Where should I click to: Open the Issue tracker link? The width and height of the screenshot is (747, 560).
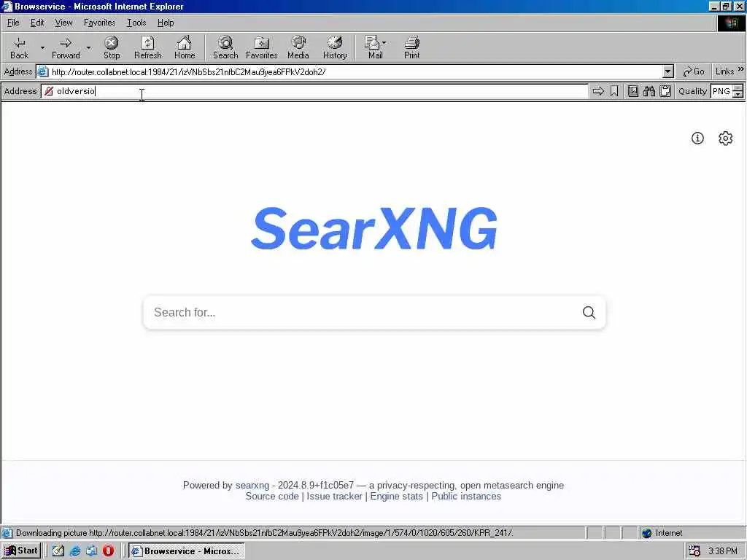point(334,496)
